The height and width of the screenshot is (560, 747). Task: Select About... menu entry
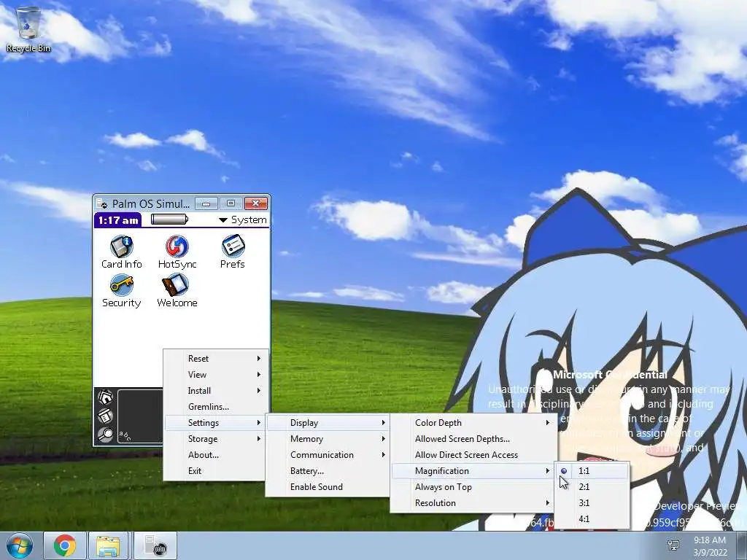click(215, 455)
